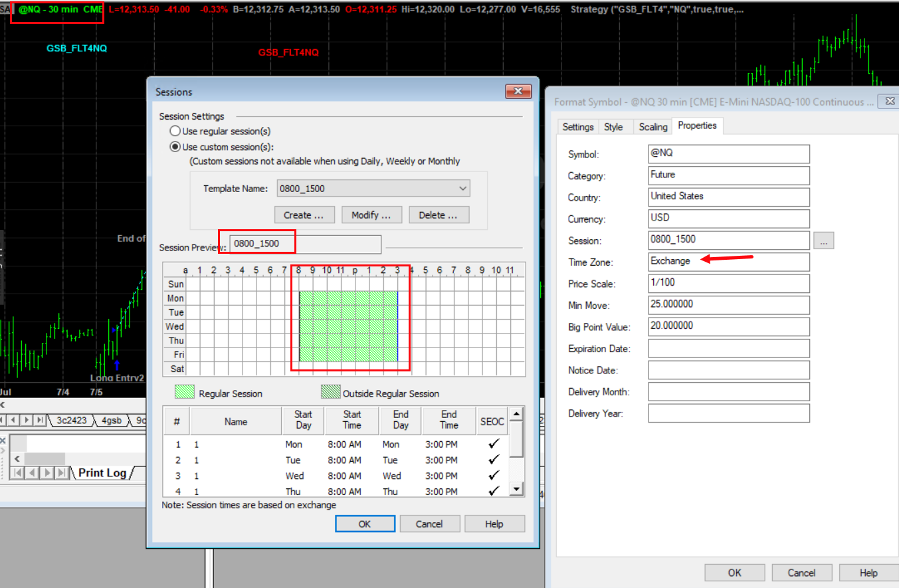Jump to last Print Log tab arrow
Viewport: 899px width, 588px height.
[62, 472]
